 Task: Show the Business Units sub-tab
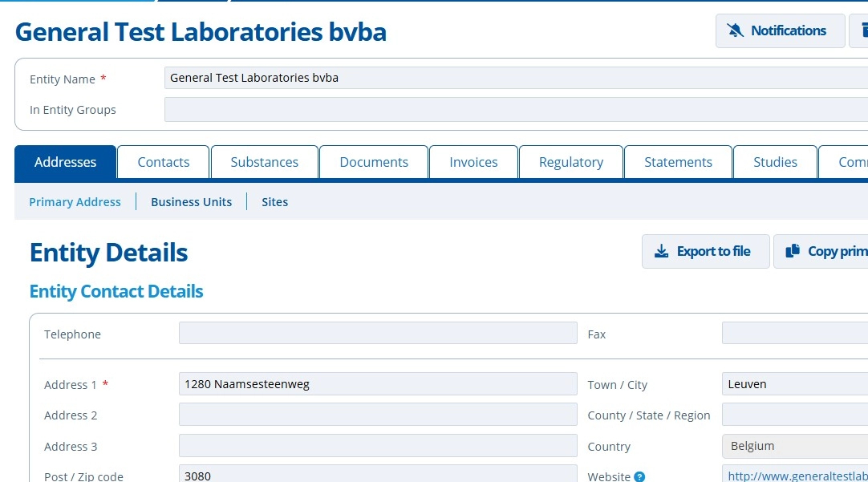click(191, 202)
